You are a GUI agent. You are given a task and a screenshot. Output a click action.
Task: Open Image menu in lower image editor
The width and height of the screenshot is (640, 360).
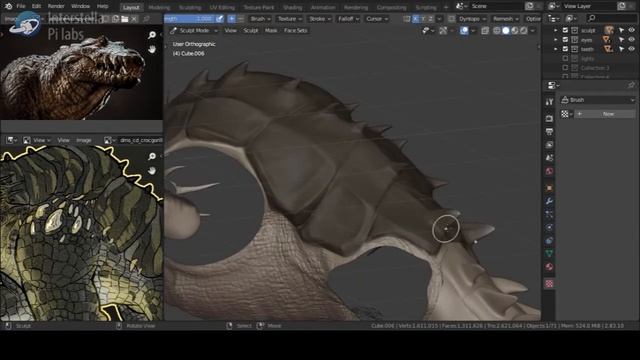[84, 140]
